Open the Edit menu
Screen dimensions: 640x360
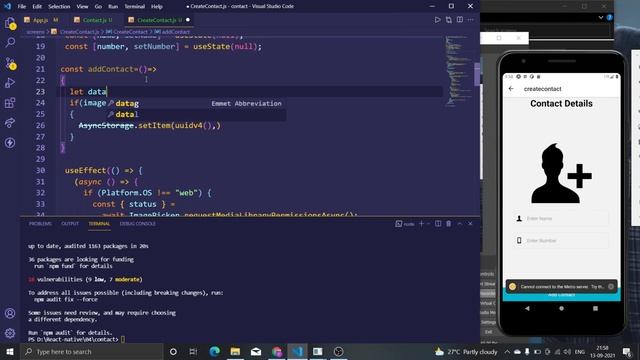click(x=37, y=6)
